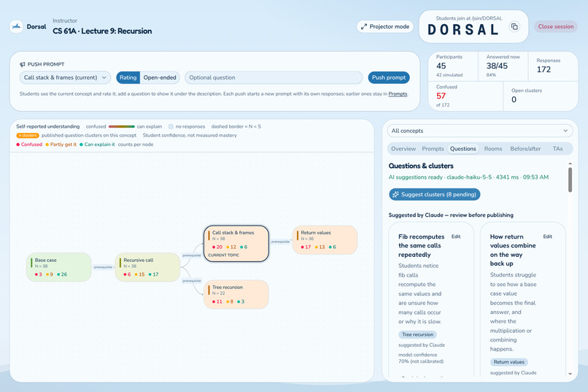
Task: Switch to the Before/after tab
Action: click(x=525, y=149)
